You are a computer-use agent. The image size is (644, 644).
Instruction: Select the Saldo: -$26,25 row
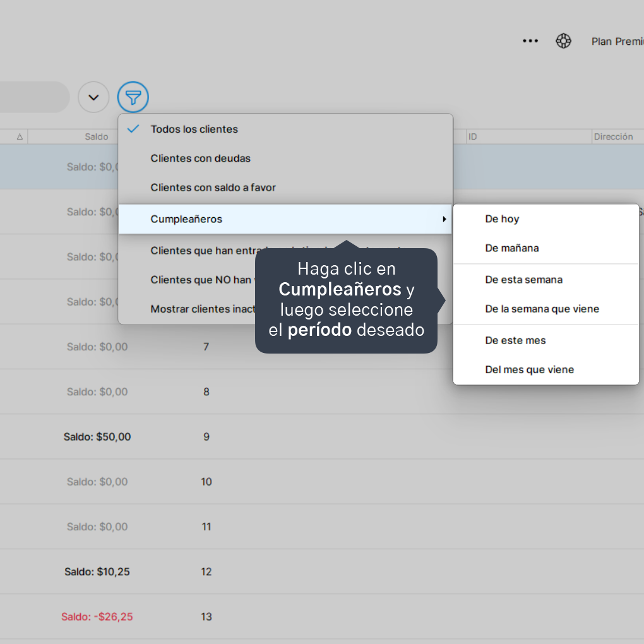[322, 616]
